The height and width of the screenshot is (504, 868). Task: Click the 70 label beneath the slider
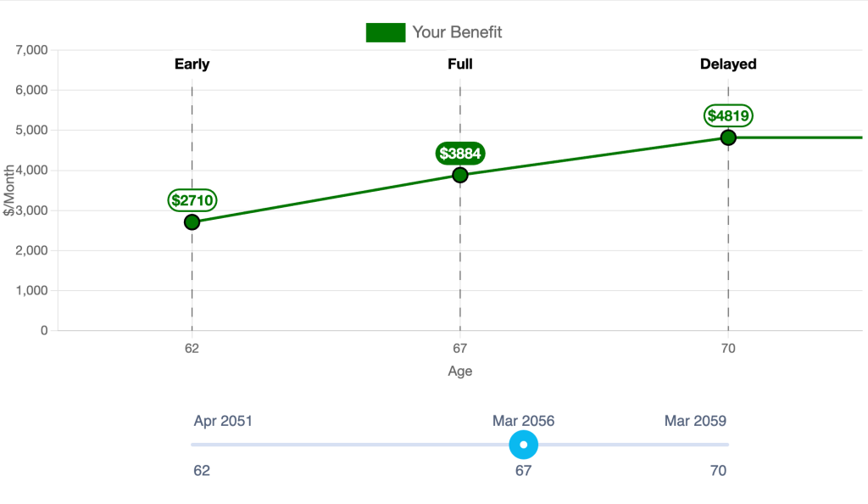(x=717, y=470)
